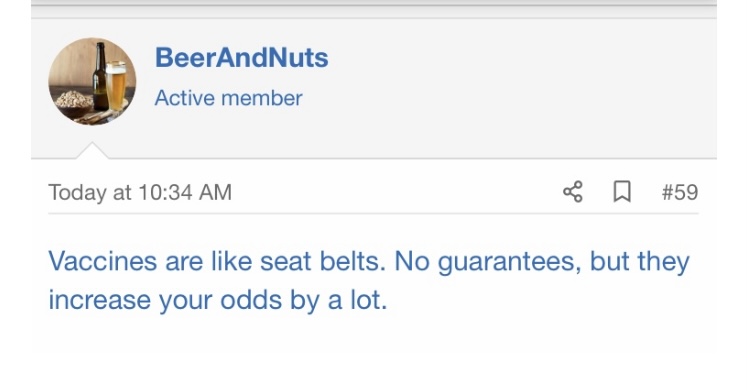Click the triangular pointer notch below the avatar

[x=92, y=150]
